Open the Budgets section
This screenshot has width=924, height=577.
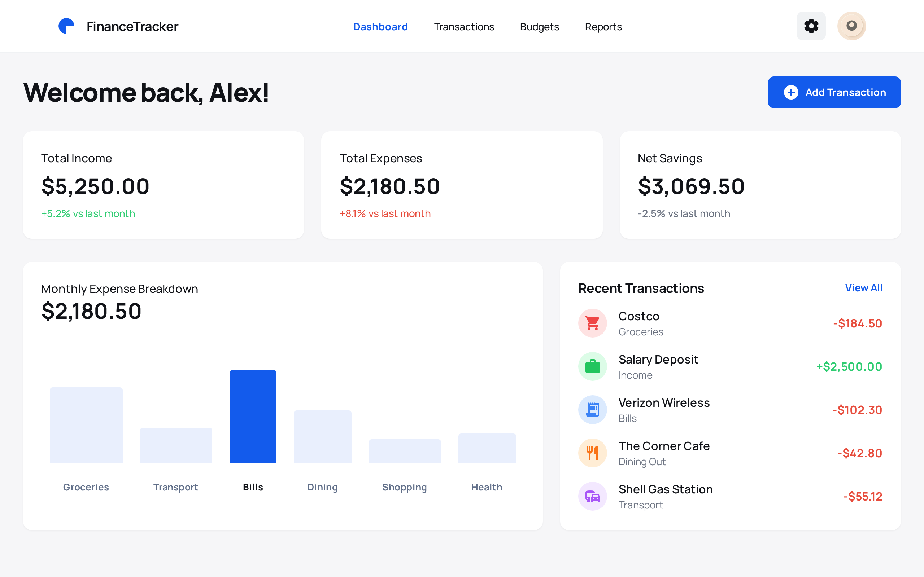tap(539, 27)
